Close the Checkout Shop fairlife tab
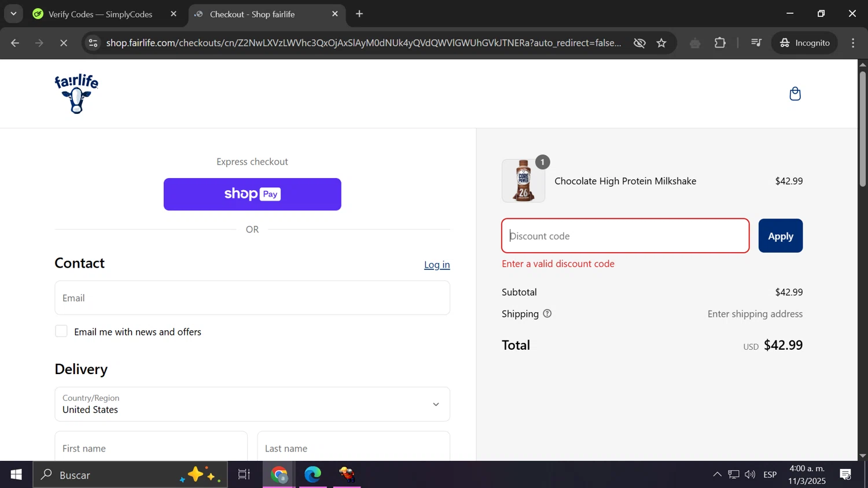The height and width of the screenshot is (488, 868). click(335, 14)
